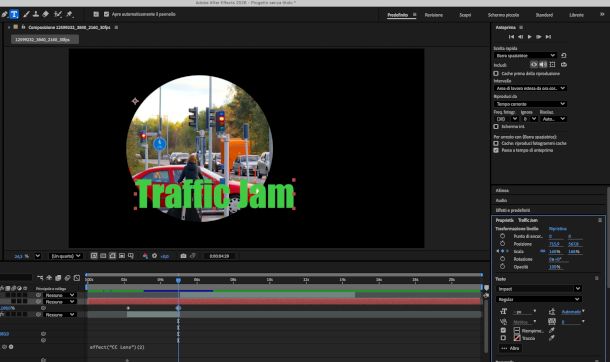Enable the Traccia stroke checkbox
Image resolution: width=610 pixels, height=362 pixels.
pos(503,338)
